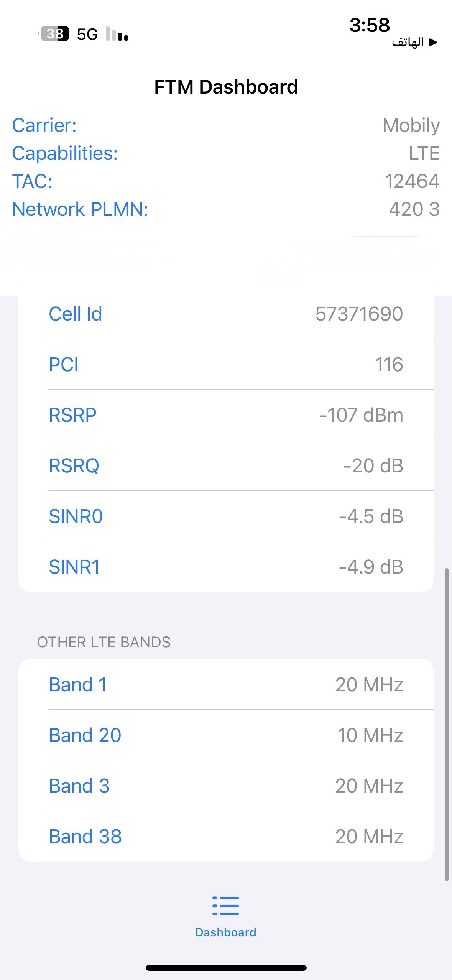Open Band 3 details
Screen dimensions: 452x980
226,786
